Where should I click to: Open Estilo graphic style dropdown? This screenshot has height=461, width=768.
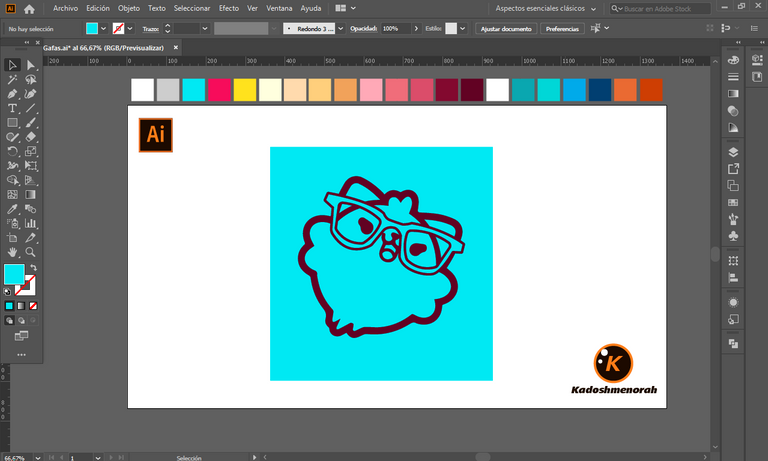[x=462, y=28]
